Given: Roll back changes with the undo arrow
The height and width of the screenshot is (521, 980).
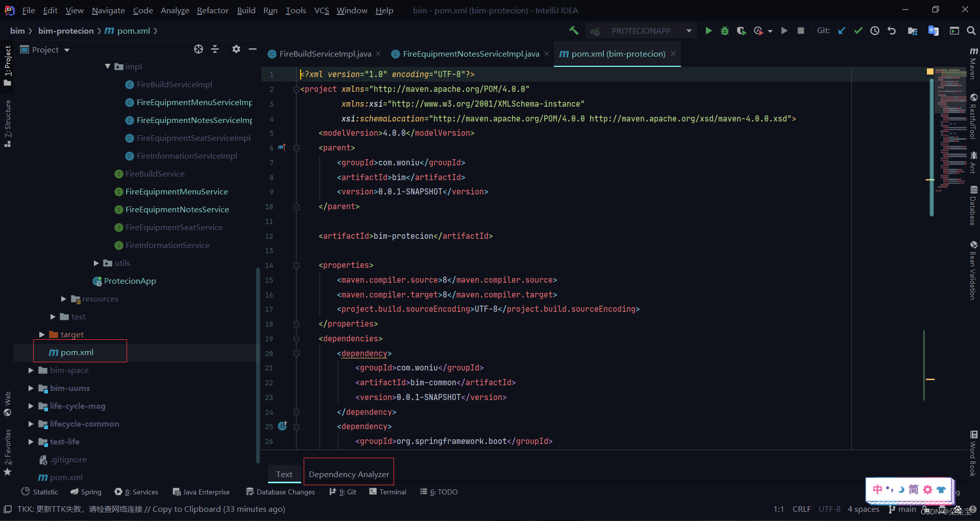Looking at the screenshot, I should [x=892, y=31].
